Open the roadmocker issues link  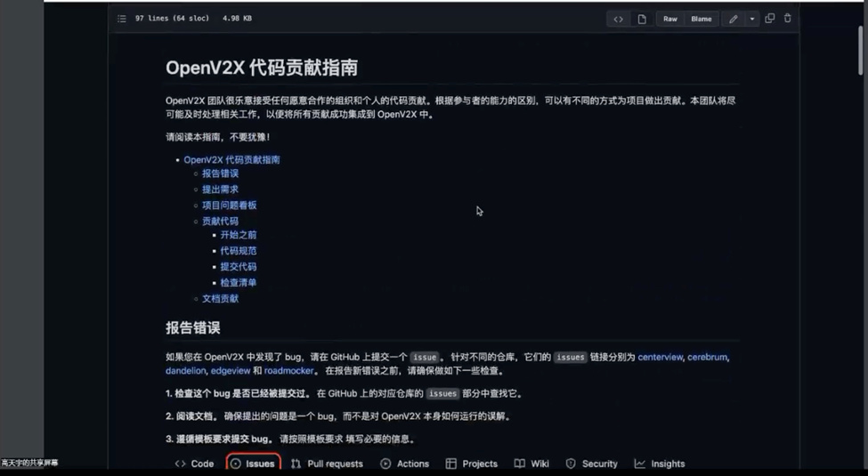click(x=289, y=371)
